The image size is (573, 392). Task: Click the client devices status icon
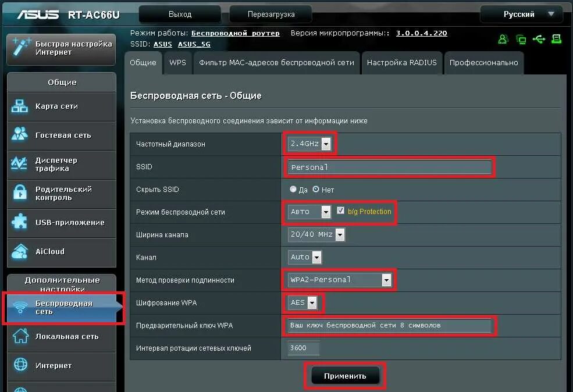tap(521, 39)
